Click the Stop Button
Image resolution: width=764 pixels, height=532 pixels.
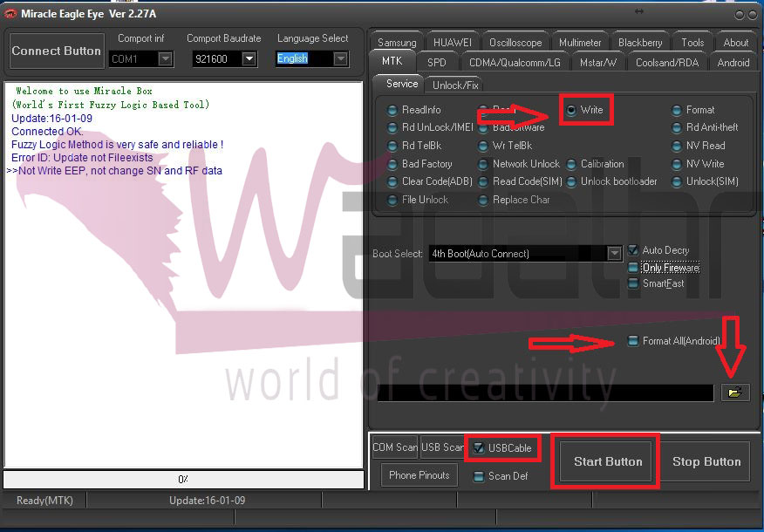pyautogui.click(x=706, y=462)
